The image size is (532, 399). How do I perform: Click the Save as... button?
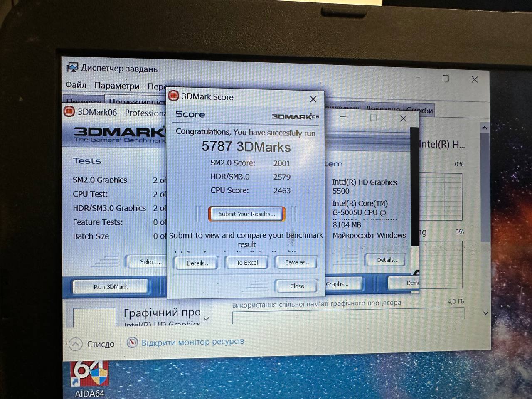(x=298, y=262)
